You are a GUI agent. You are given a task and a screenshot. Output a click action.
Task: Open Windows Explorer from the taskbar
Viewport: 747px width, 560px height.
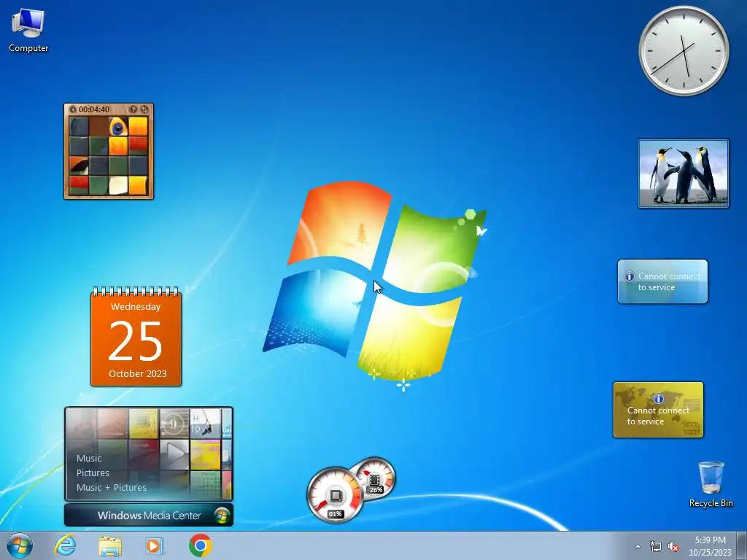click(x=110, y=545)
